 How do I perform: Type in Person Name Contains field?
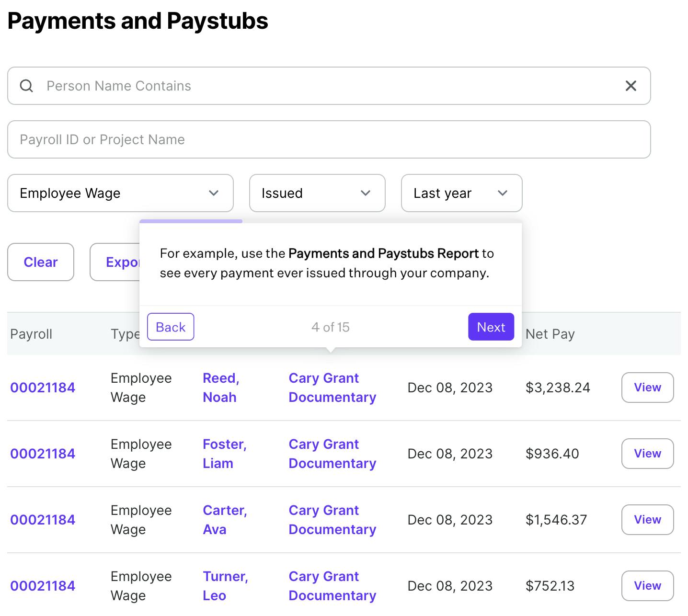click(x=326, y=86)
